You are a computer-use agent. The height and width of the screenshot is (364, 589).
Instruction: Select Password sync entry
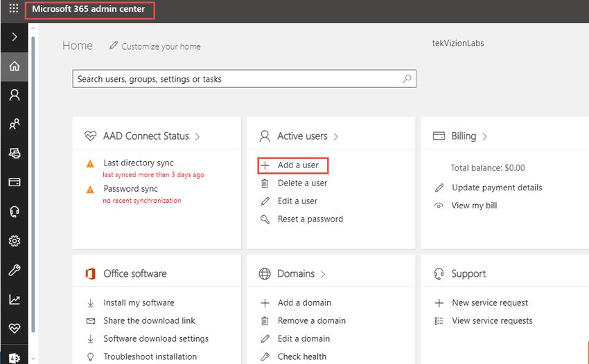[x=131, y=189]
